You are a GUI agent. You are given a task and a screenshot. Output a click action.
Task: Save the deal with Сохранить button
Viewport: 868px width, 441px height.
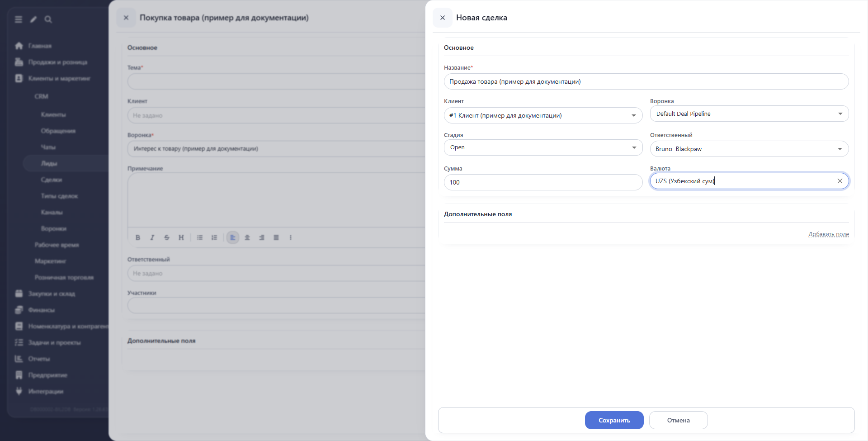coord(614,420)
